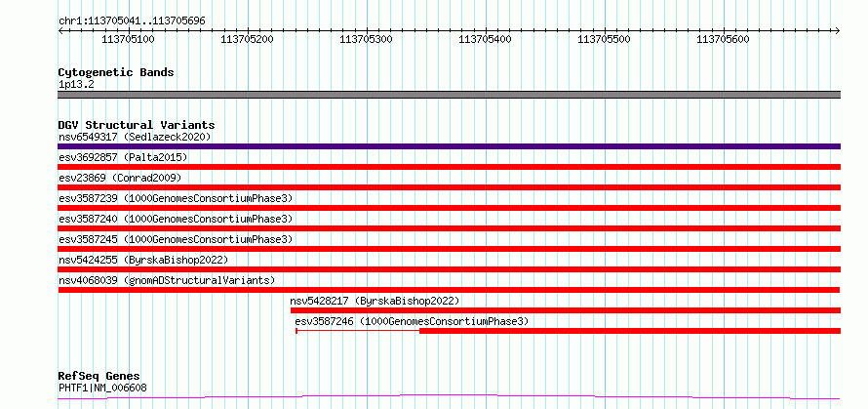Click the 113705100 ruler position label
The image size is (868, 409).
129,39
